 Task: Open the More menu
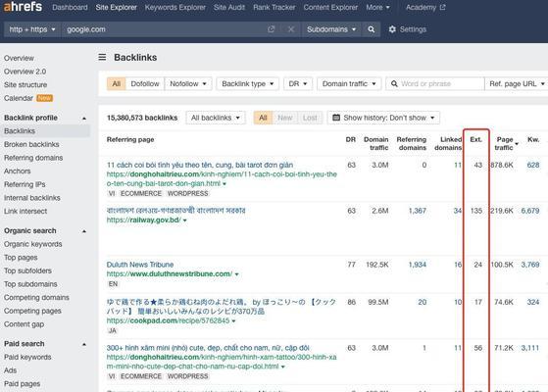click(377, 7)
